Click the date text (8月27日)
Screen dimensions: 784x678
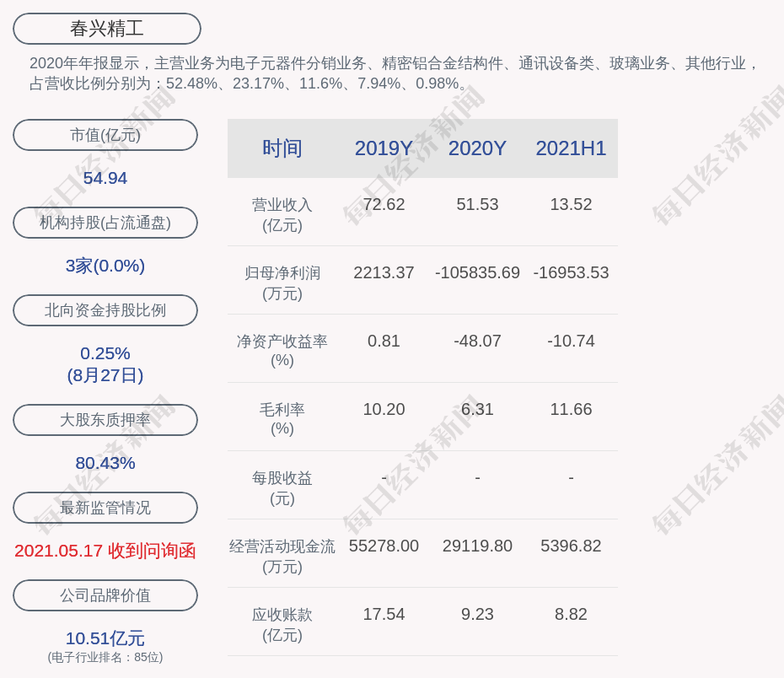105,375
